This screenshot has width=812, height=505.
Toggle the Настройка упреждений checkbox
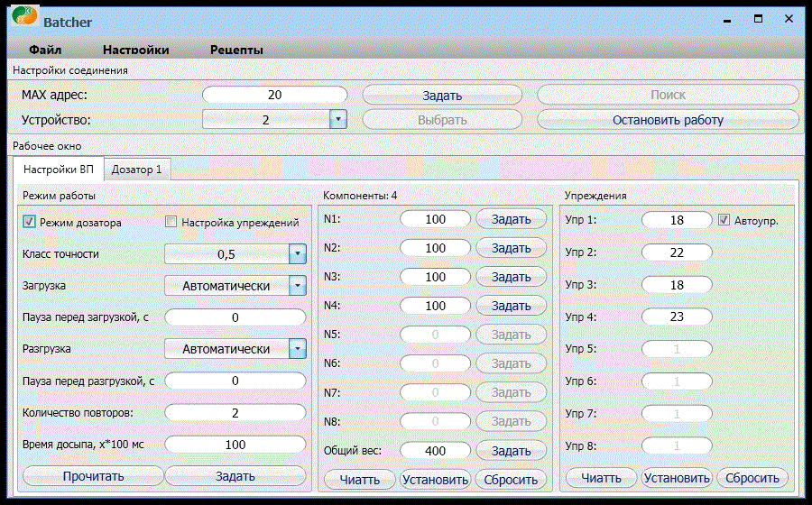point(171,222)
